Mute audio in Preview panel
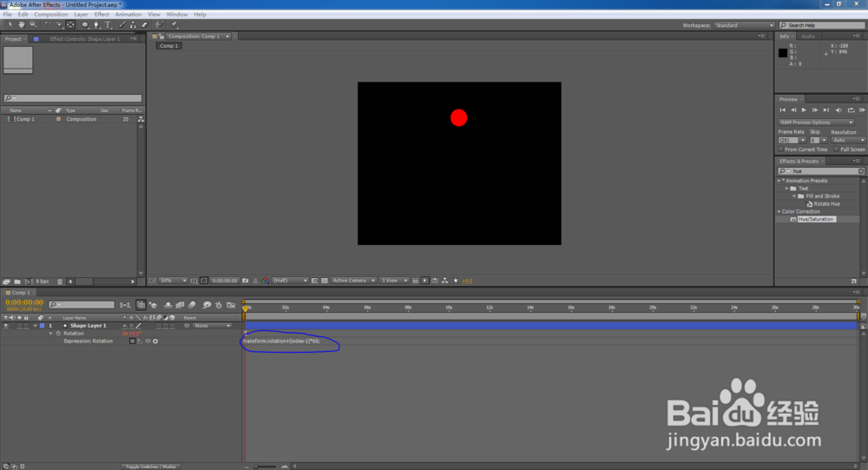The width and height of the screenshot is (868, 470). point(838,109)
